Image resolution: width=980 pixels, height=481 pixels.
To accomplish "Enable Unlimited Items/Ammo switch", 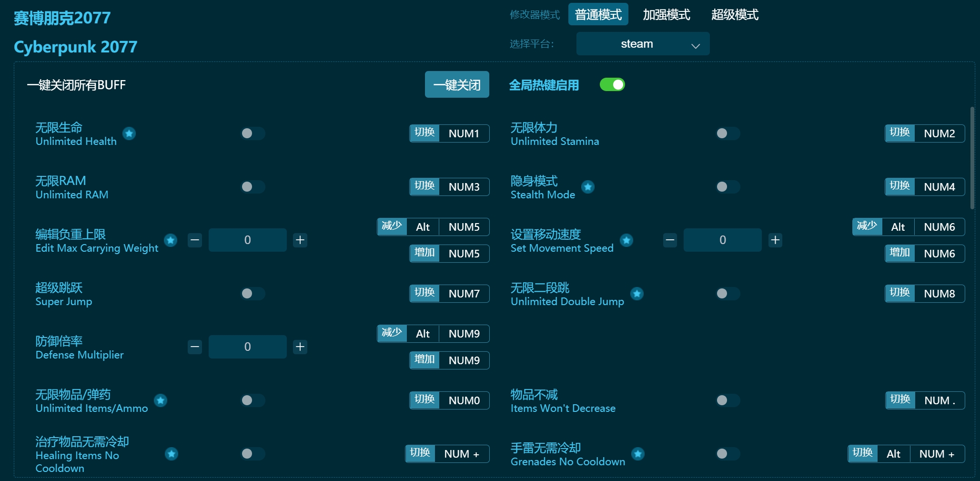I will pyautogui.click(x=253, y=400).
